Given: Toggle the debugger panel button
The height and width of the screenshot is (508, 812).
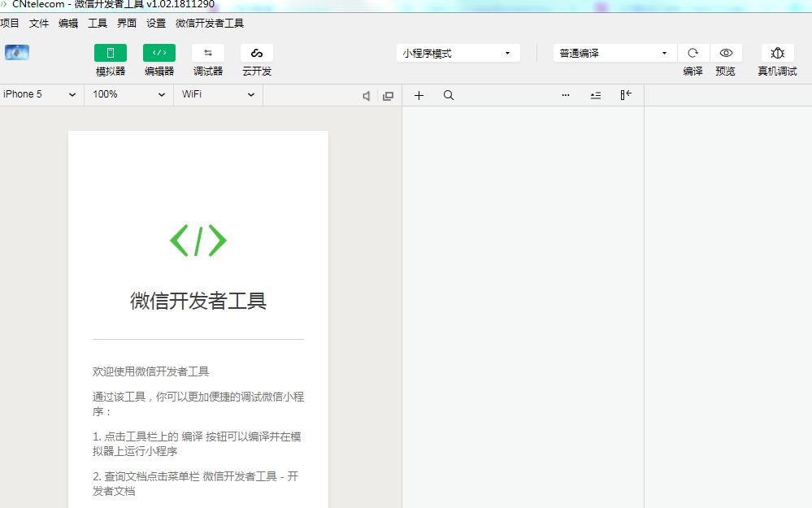Looking at the screenshot, I should pos(207,53).
